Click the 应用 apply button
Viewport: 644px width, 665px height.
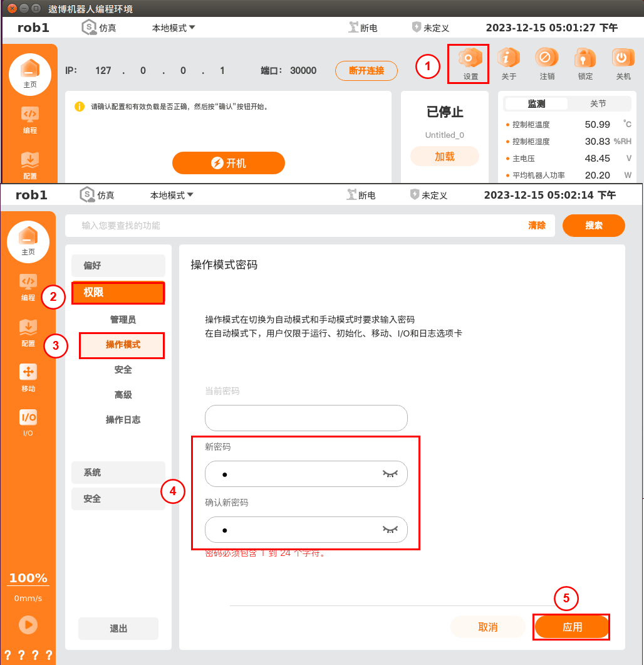[572, 627]
